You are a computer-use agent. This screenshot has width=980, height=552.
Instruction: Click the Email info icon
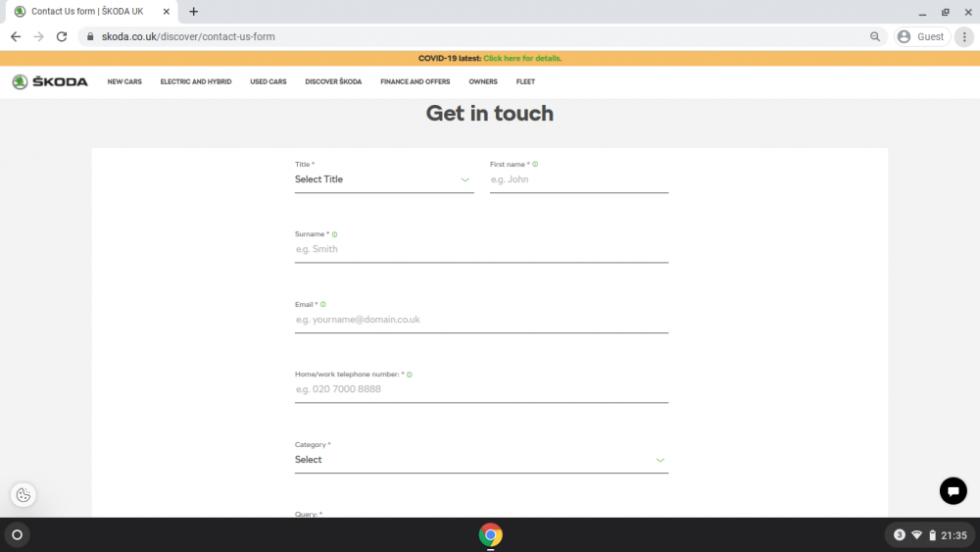click(323, 305)
